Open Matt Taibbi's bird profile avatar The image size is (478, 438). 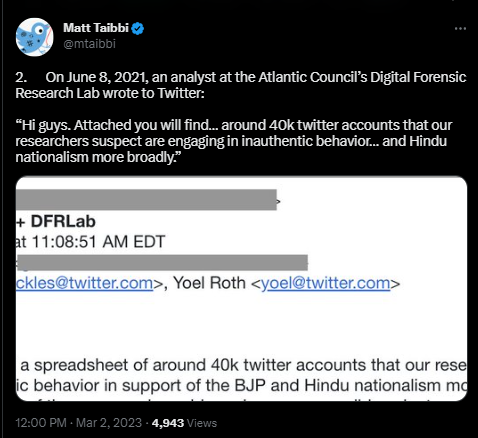click(x=35, y=37)
